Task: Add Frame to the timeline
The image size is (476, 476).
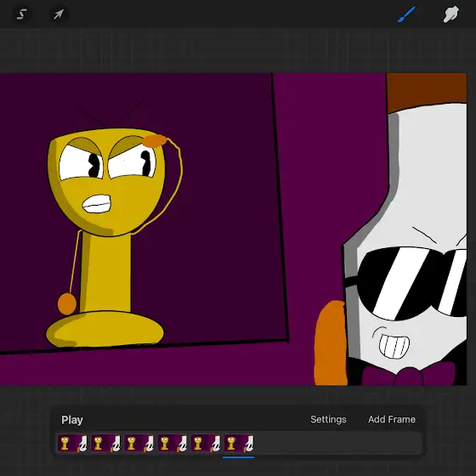Action: (392, 419)
